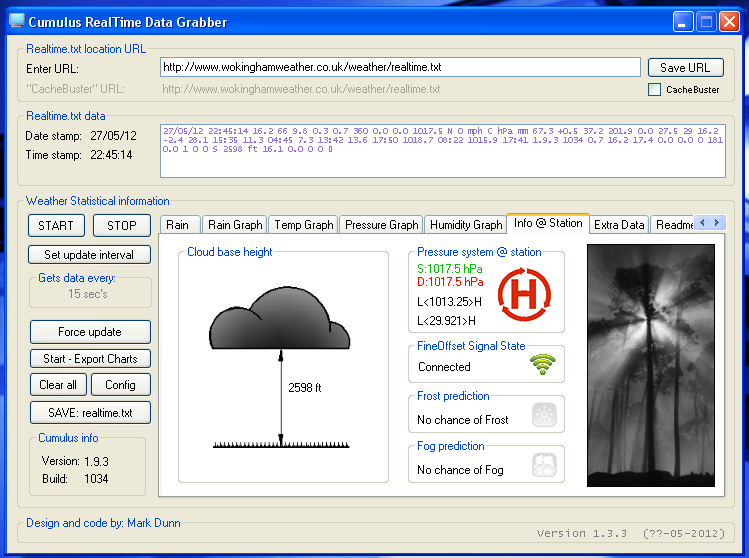Click the green FineOffset signal icon
The width and height of the screenshot is (749, 558).
(x=541, y=366)
